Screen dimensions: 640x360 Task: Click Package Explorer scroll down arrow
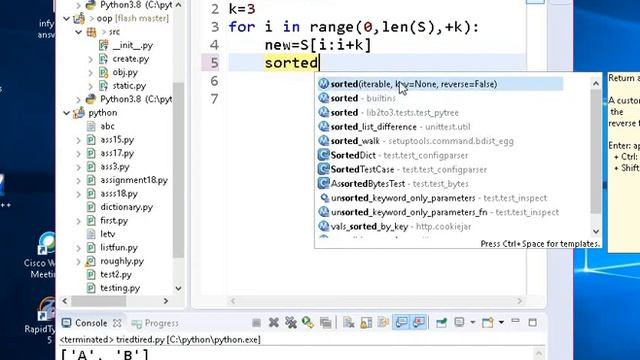click(x=178, y=288)
